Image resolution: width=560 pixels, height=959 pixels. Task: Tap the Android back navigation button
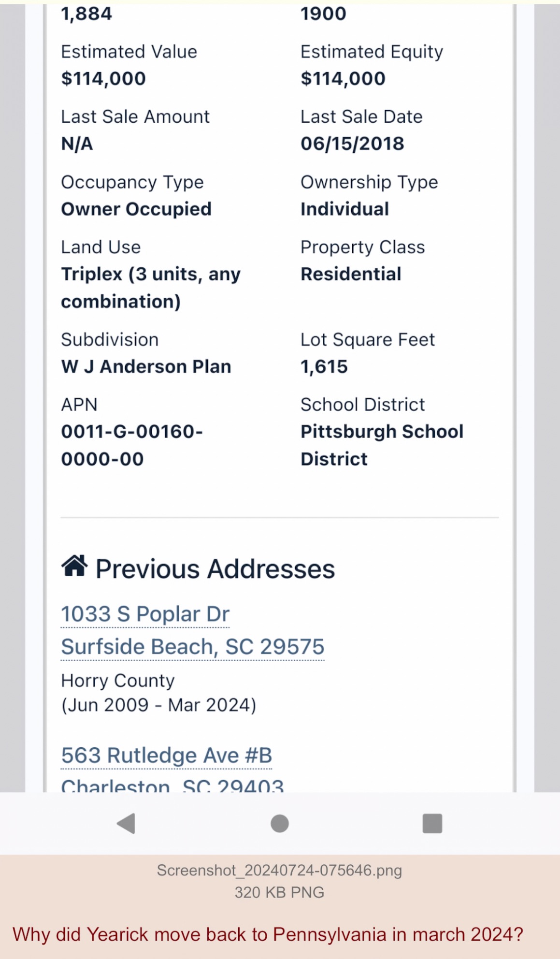(x=126, y=823)
